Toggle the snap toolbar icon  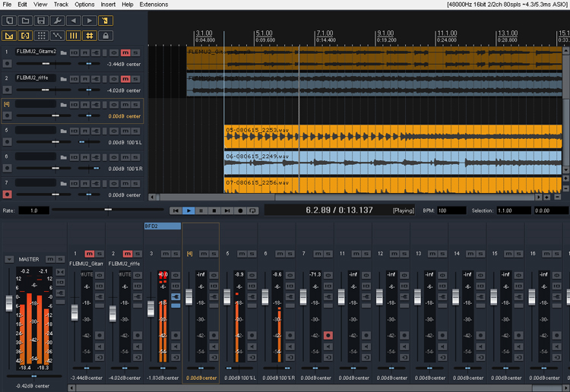point(90,36)
